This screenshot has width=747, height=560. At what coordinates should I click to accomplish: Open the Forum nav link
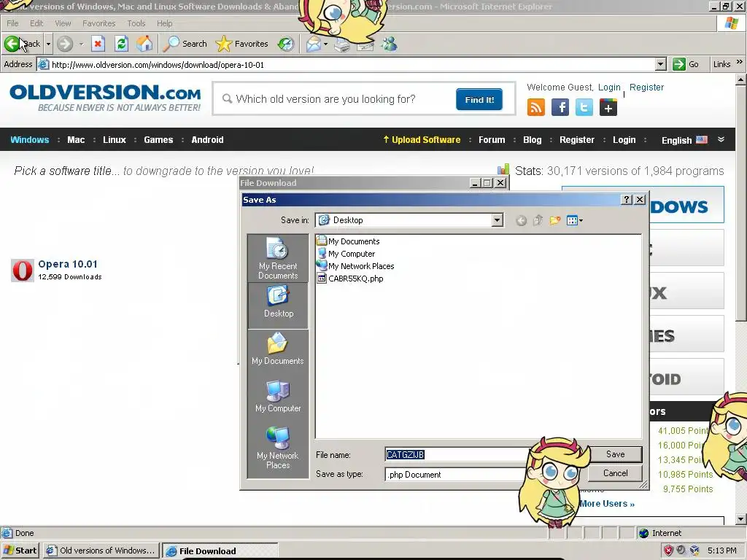click(492, 139)
